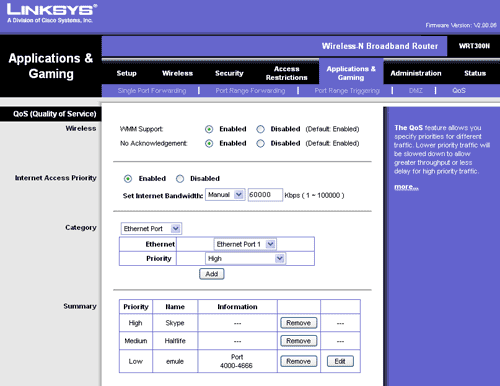Open the Priority High dropdown
The image size is (500, 386).
(245, 259)
